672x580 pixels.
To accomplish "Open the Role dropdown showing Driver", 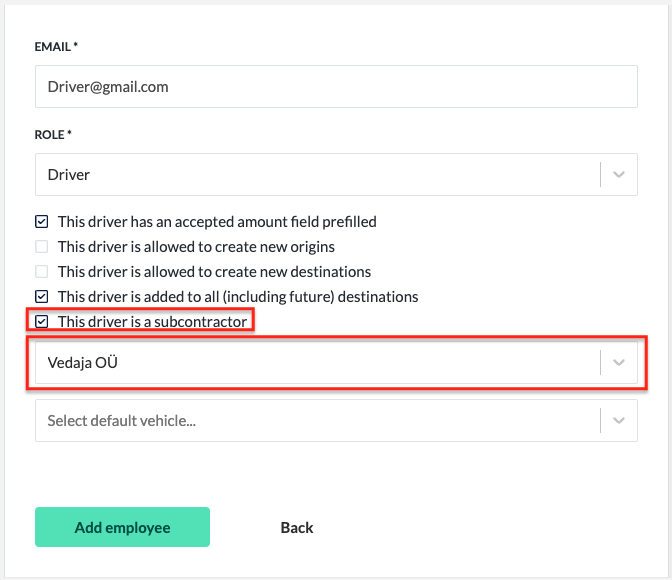I will point(336,174).
